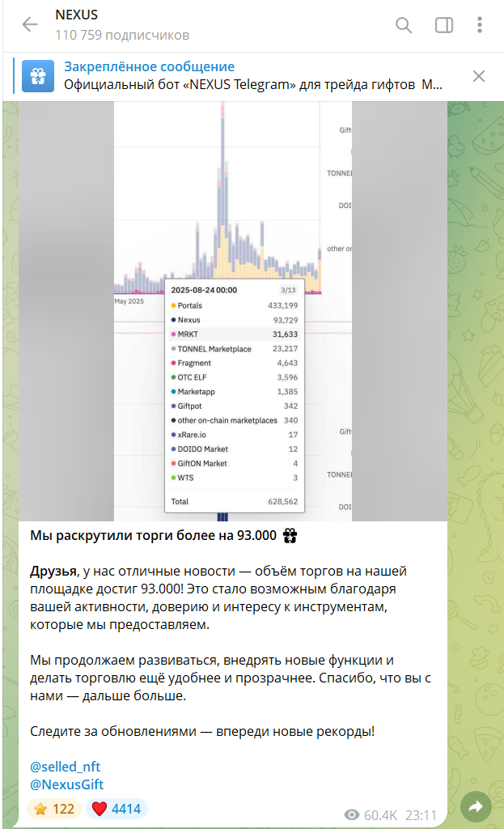Open the @NexusGift mention link
504x829 pixels.
coord(66,784)
